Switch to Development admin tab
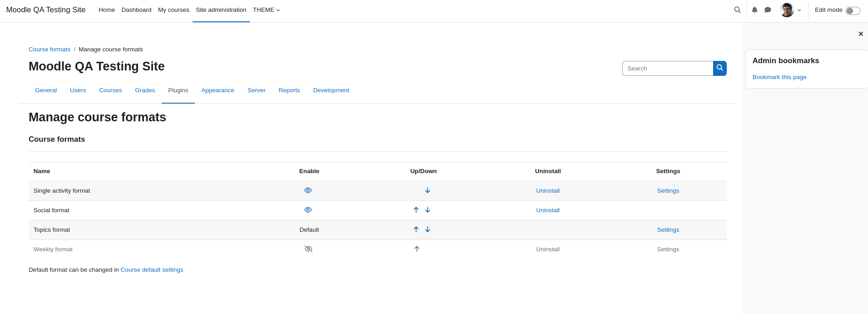Viewport: 868px width, 314px height. (x=331, y=90)
